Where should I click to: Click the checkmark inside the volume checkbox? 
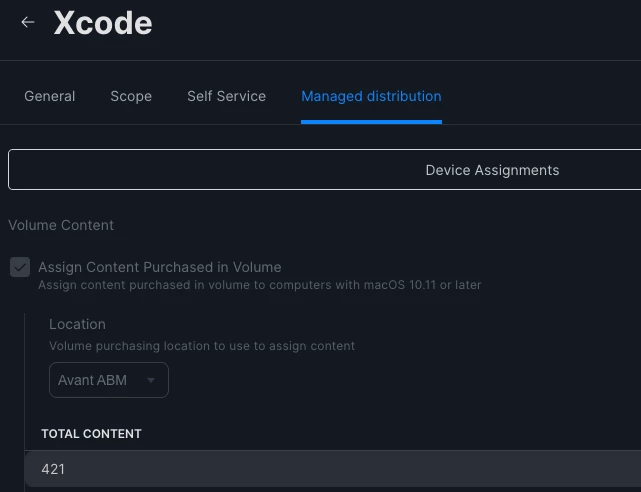tap(20, 268)
